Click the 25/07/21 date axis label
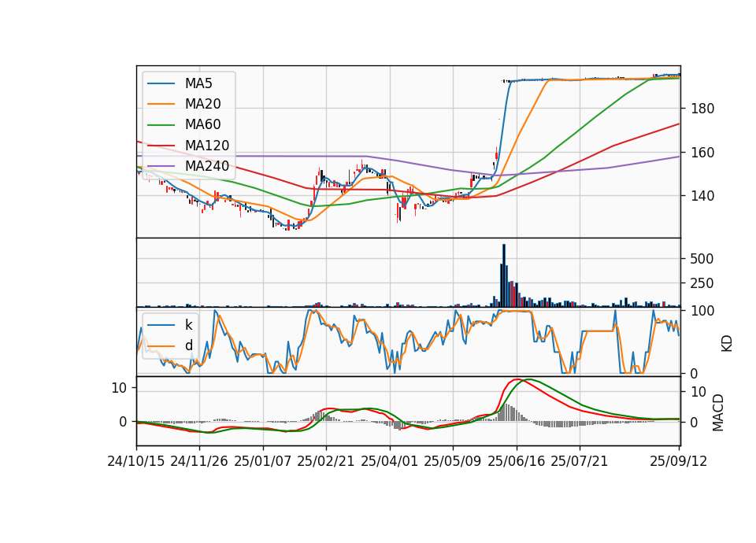 pyautogui.click(x=579, y=461)
